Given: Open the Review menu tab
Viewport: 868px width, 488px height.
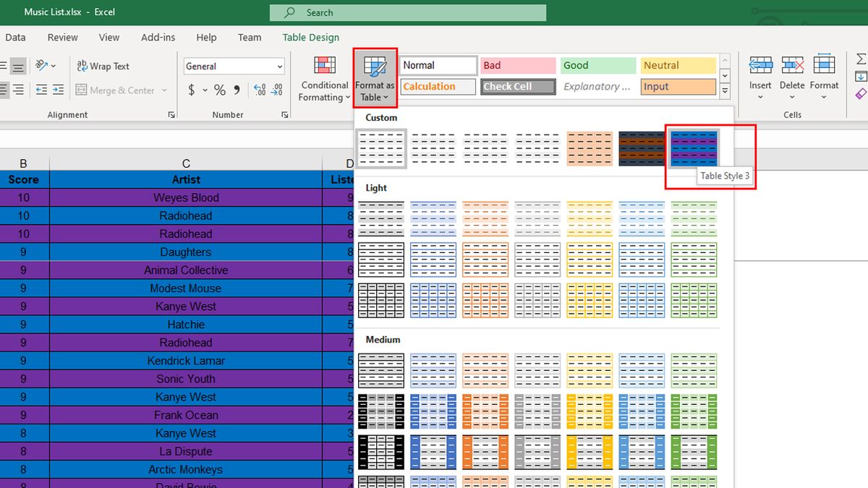Looking at the screenshot, I should click(x=62, y=37).
